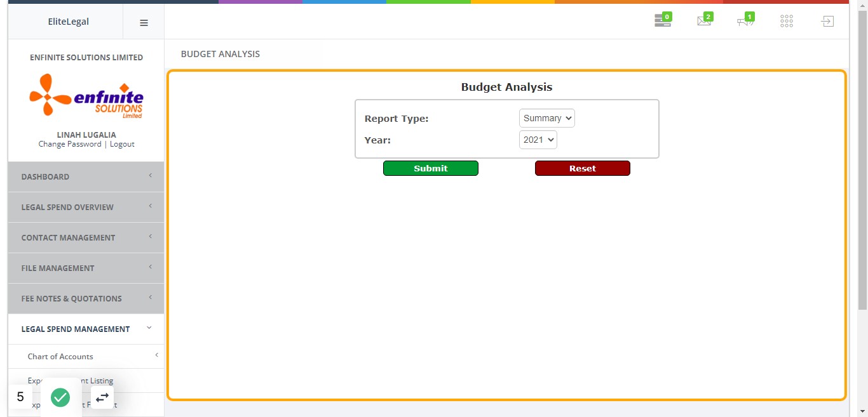The image size is (868, 417).
Task: Click the sign-out icon in top header
Action: coord(827,21)
